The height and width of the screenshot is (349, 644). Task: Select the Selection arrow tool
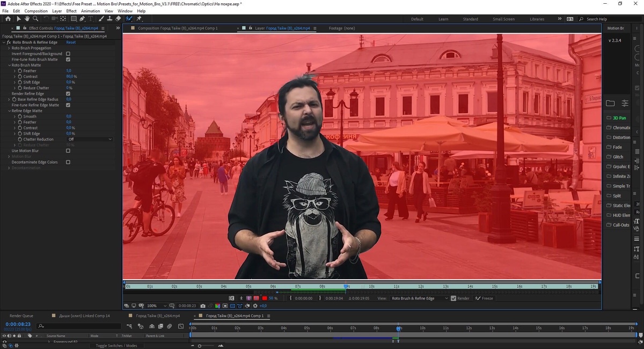pyautogui.click(x=19, y=19)
